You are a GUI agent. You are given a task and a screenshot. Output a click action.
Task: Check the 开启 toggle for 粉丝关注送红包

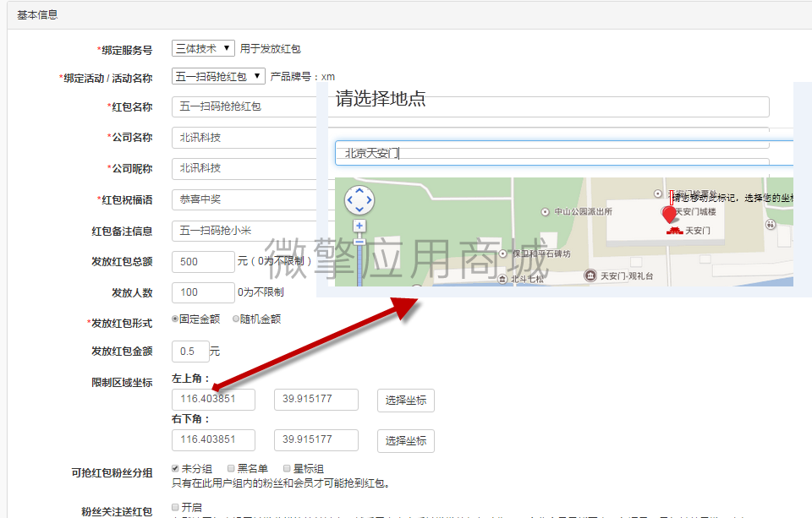[x=174, y=505]
